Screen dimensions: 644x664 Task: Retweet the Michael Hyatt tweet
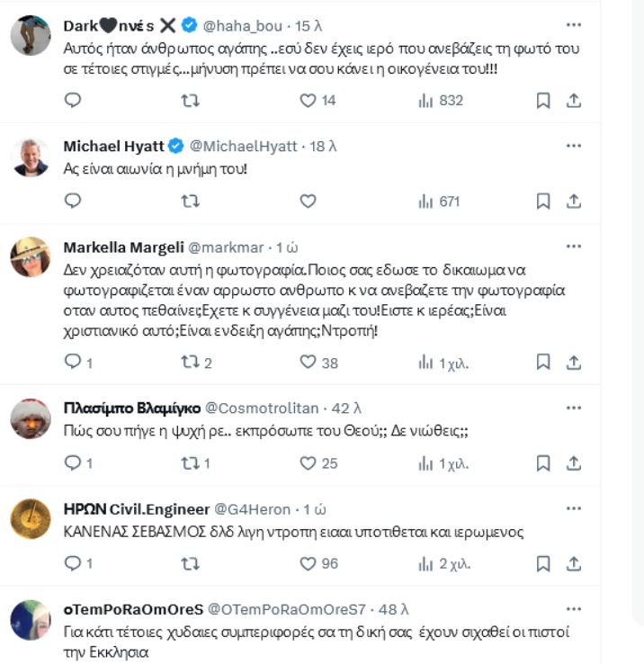click(x=191, y=202)
